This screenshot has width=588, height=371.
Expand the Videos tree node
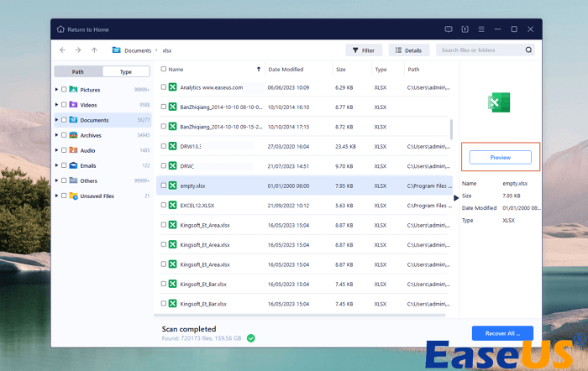point(56,105)
